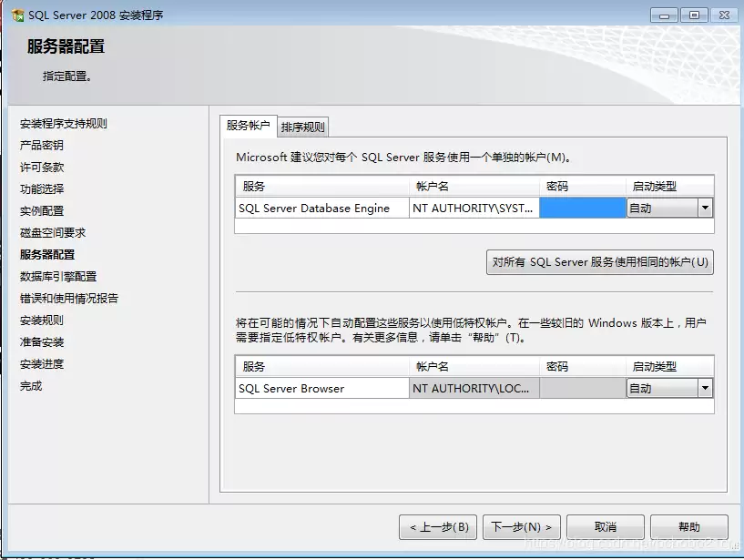Screen dimensions: 744x560
Task: Select the SQL Server Browser row
Action: (x=474, y=388)
